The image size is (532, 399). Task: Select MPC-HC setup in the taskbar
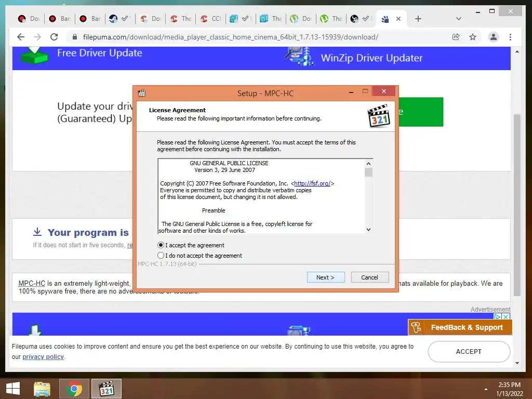click(106, 389)
